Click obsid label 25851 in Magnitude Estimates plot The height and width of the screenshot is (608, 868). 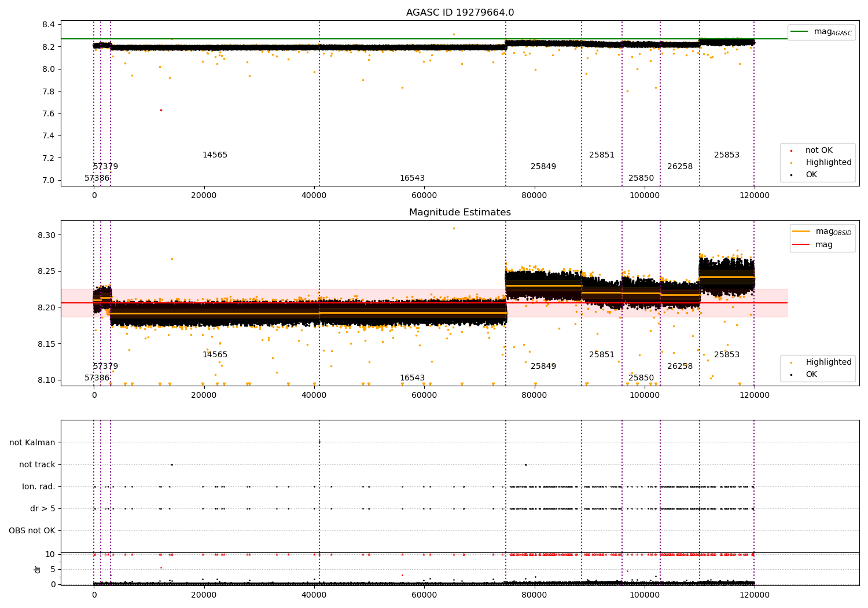pyautogui.click(x=602, y=355)
